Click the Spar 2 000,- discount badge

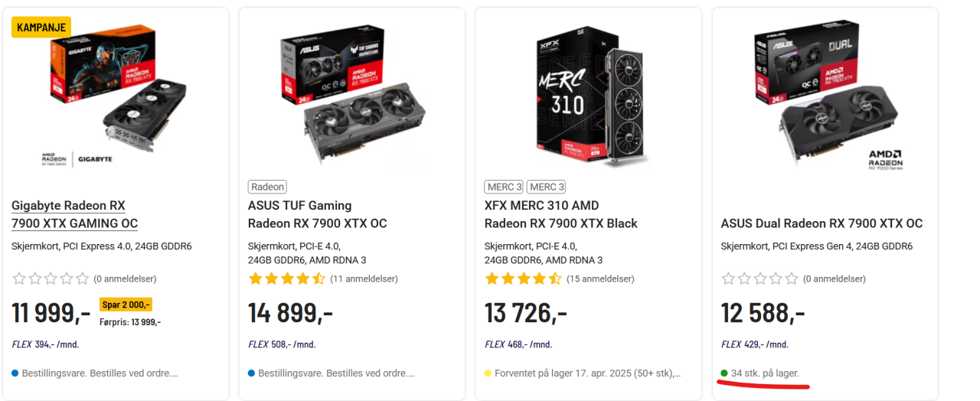[x=126, y=304]
